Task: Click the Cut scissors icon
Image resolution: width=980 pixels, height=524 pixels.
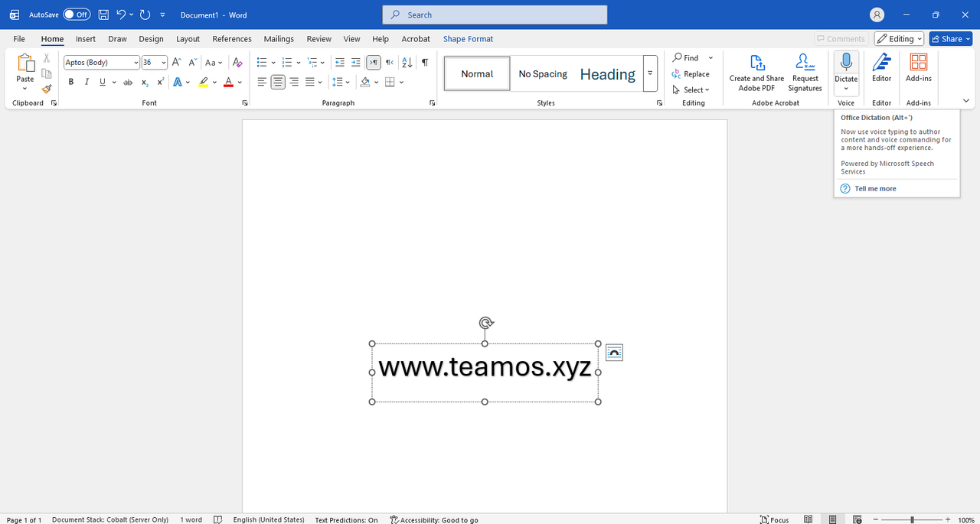Action: pyautogui.click(x=47, y=58)
